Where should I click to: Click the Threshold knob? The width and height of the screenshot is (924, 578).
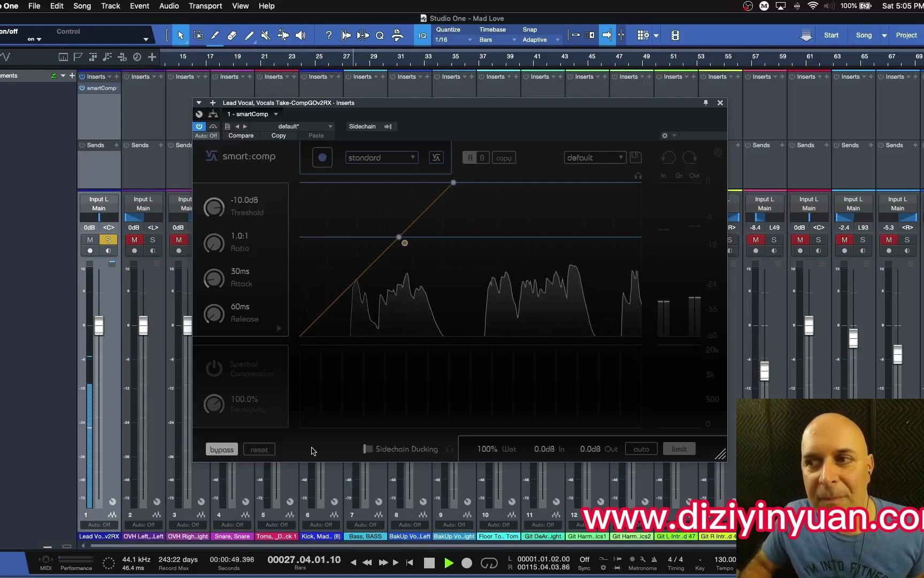tap(214, 208)
